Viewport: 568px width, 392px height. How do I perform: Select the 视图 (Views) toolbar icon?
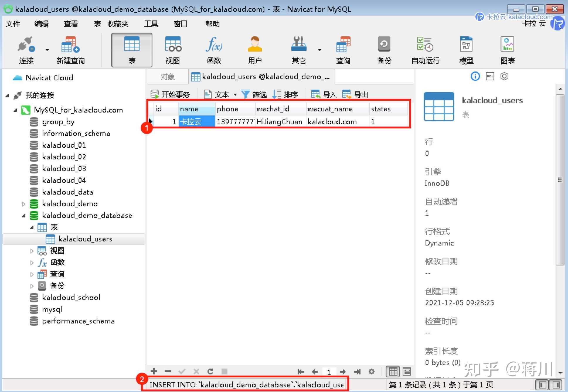(173, 50)
